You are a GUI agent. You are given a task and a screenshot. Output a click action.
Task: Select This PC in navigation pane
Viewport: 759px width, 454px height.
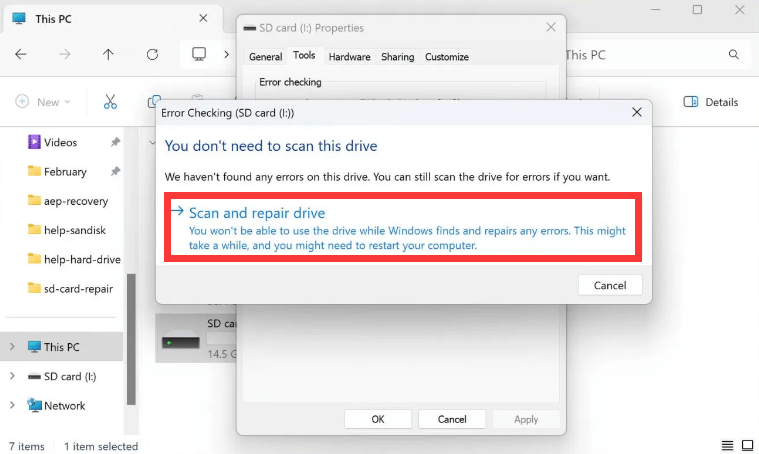pos(61,347)
